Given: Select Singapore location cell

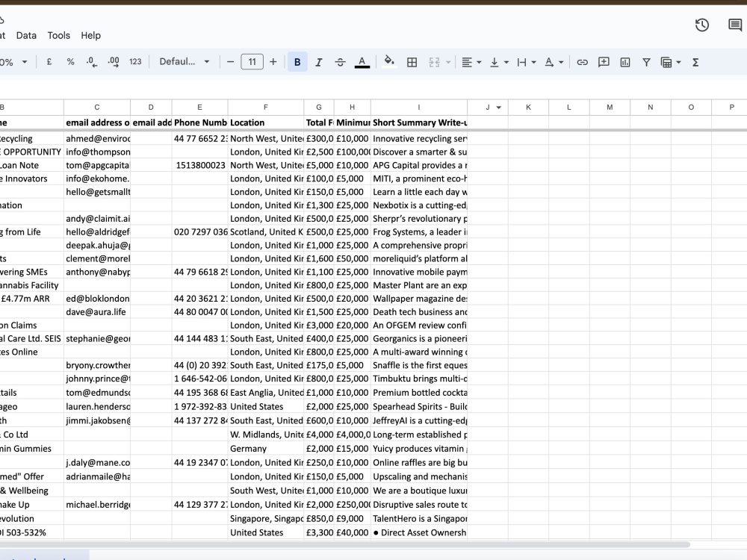Looking at the screenshot, I should pos(266,519).
